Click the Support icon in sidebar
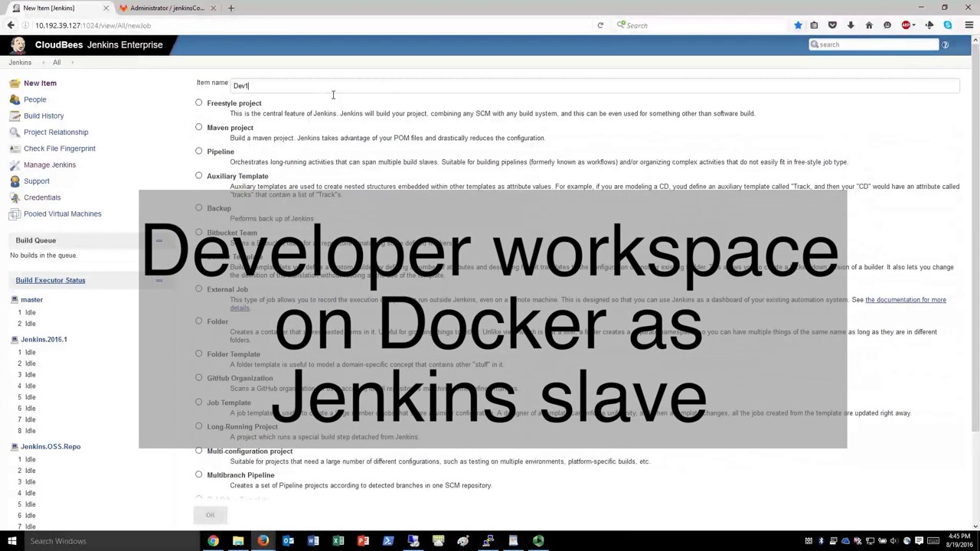The image size is (980, 551). click(15, 181)
